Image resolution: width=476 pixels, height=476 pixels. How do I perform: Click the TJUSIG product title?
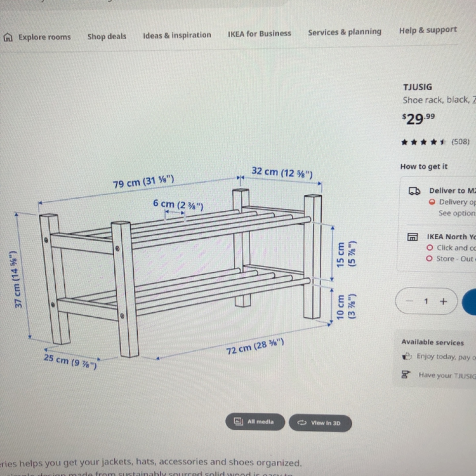[x=417, y=87]
